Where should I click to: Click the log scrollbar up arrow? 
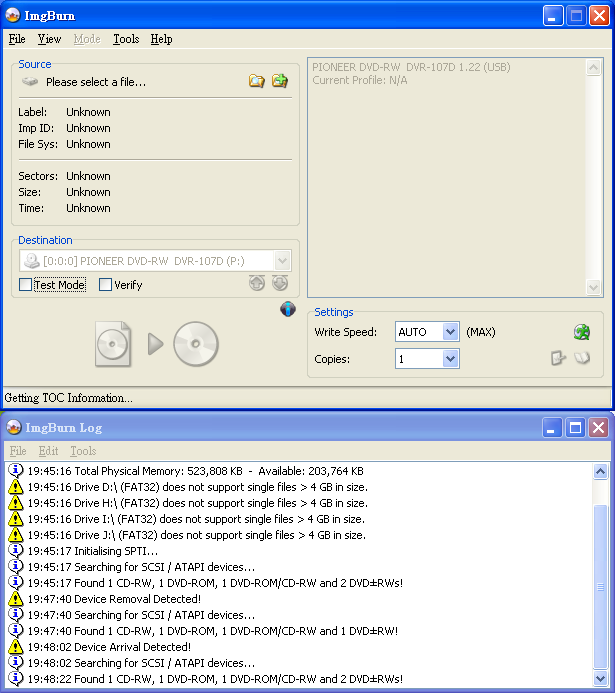click(600, 472)
